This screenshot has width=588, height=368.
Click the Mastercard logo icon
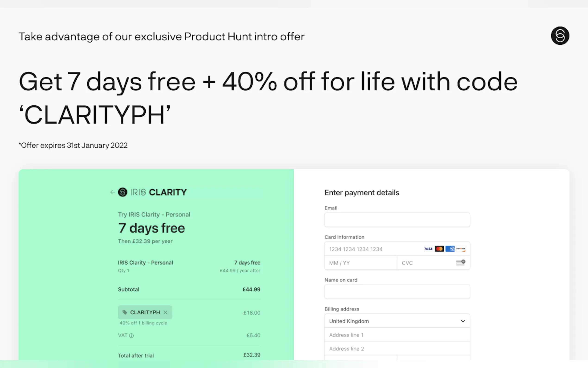[x=439, y=249]
